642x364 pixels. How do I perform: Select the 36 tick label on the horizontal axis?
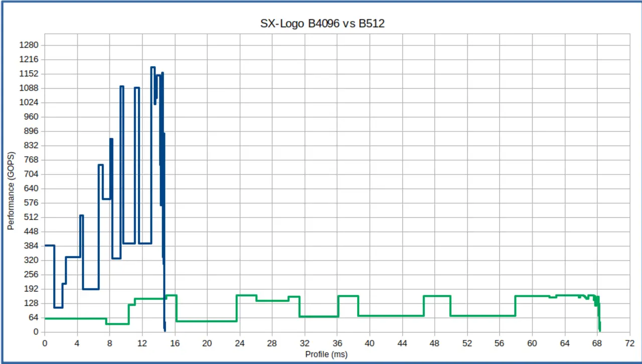(x=337, y=343)
